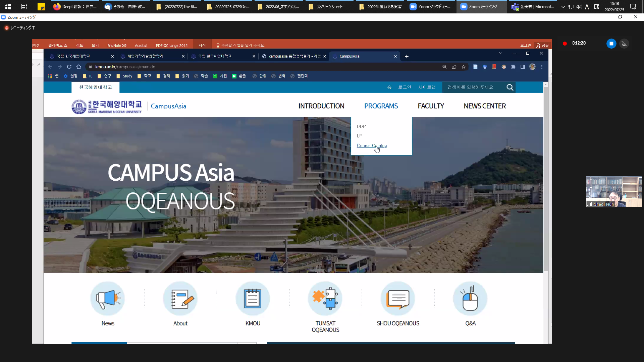This screenshot has width=644, height=362.
Task: Select IJP from the Programs dropdown
Action: pos(360,136)
